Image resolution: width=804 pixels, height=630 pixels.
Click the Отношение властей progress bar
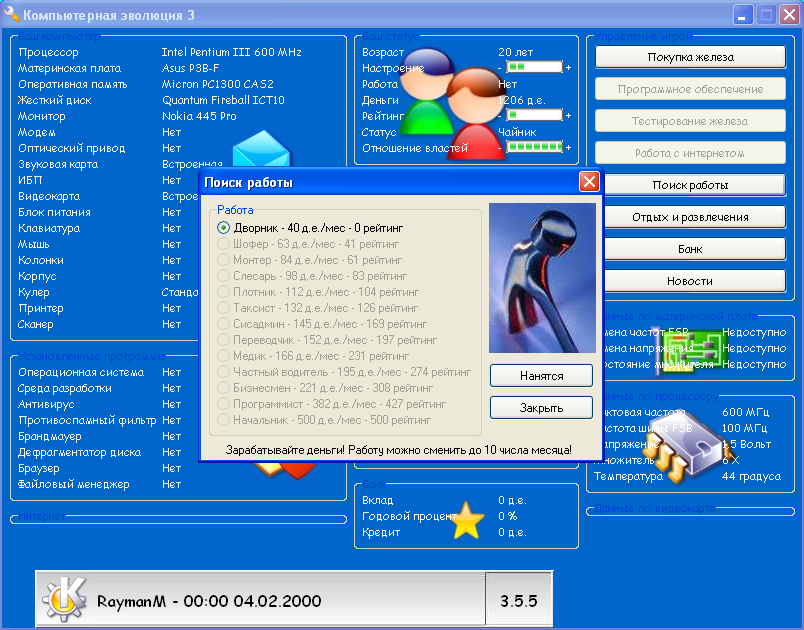[534, 147]
